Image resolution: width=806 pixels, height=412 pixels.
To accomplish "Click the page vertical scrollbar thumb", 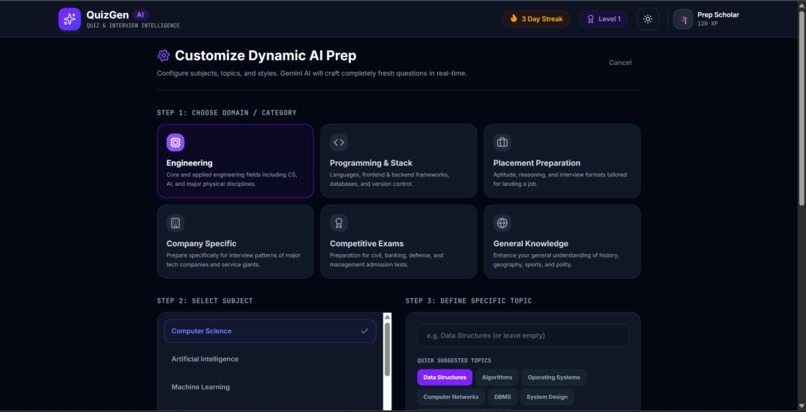I will [802, 108].
